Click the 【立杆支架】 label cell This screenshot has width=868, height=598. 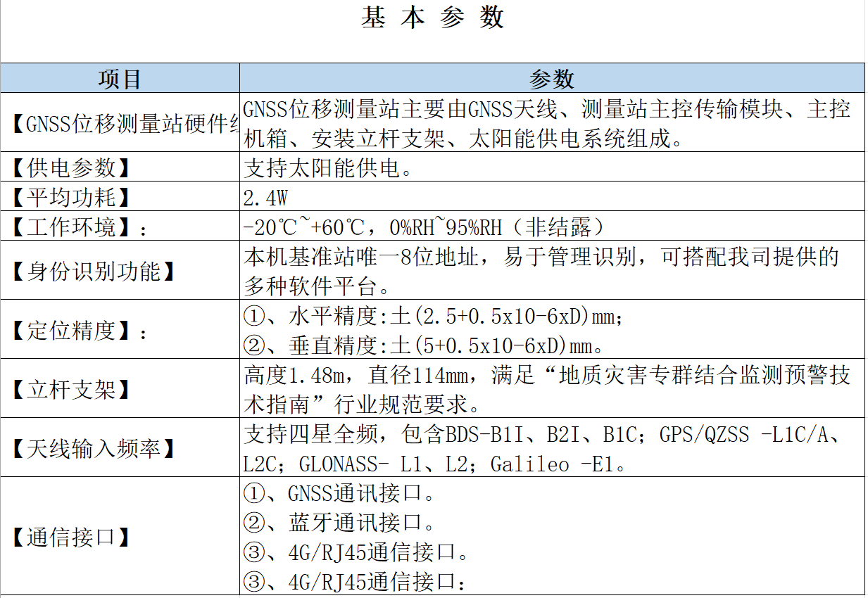pos(120,389)
